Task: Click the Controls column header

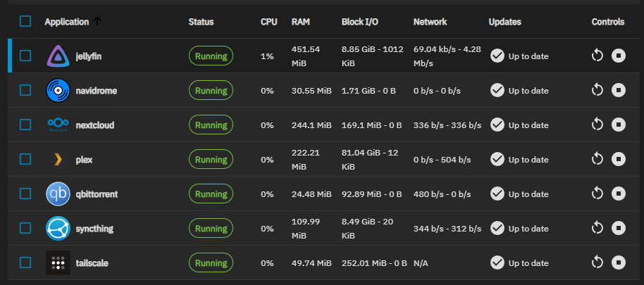Action: pyautogui.click(x=608, y=22)
